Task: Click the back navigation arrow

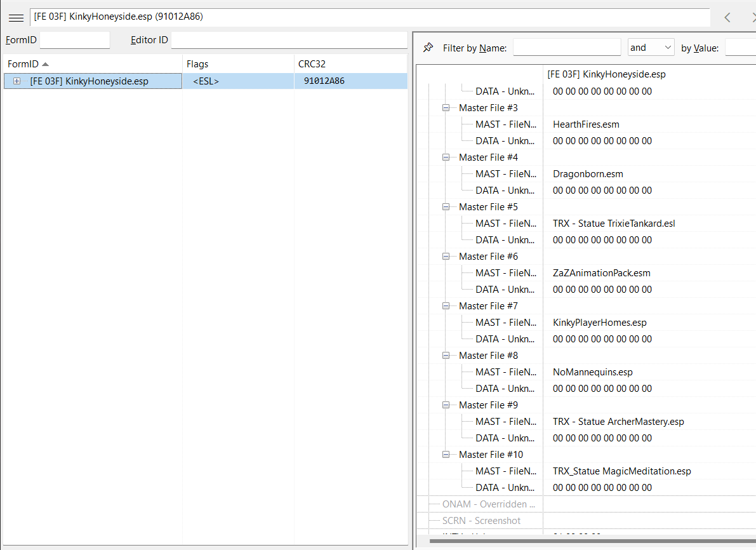Action: point(727,18)
